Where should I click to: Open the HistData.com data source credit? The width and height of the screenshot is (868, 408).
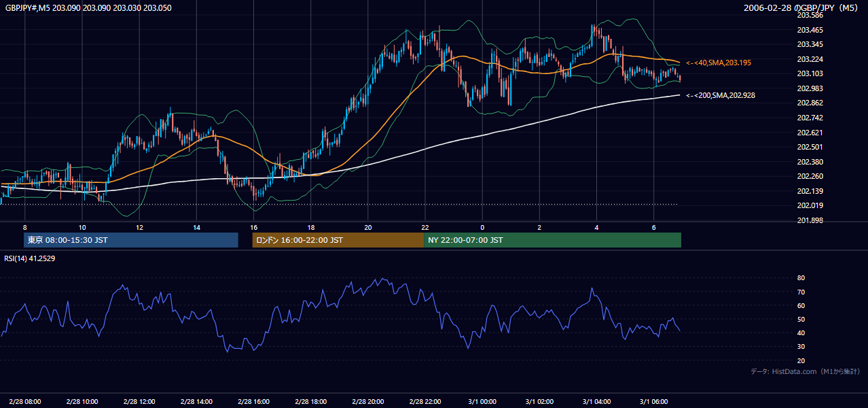point(806,371)
